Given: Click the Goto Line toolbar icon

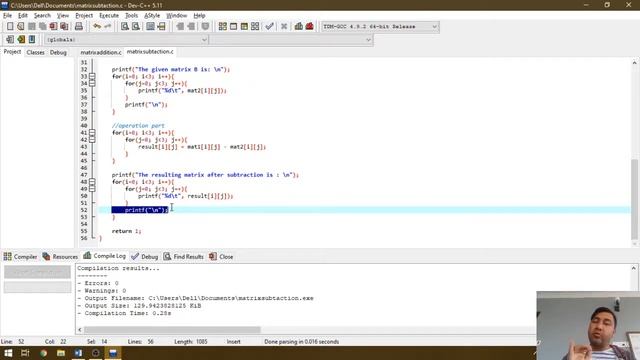Looking at the screenshot, I should 162,27.
